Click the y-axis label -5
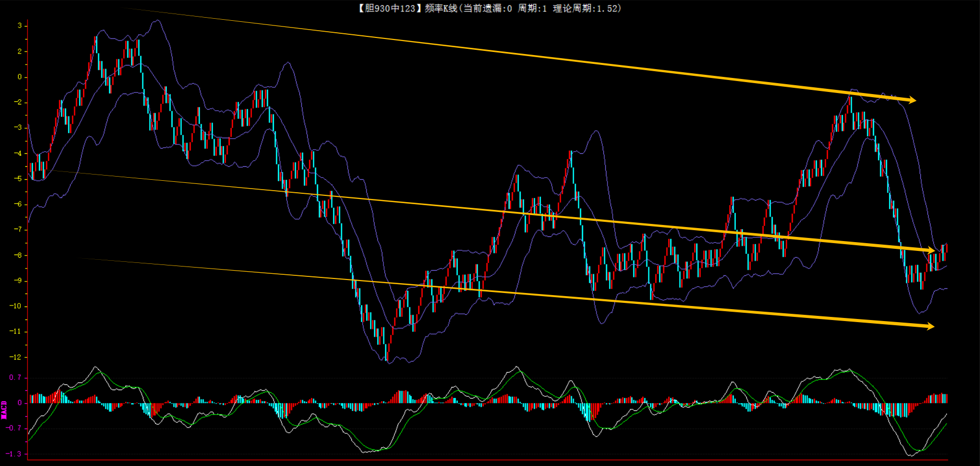 18,179
